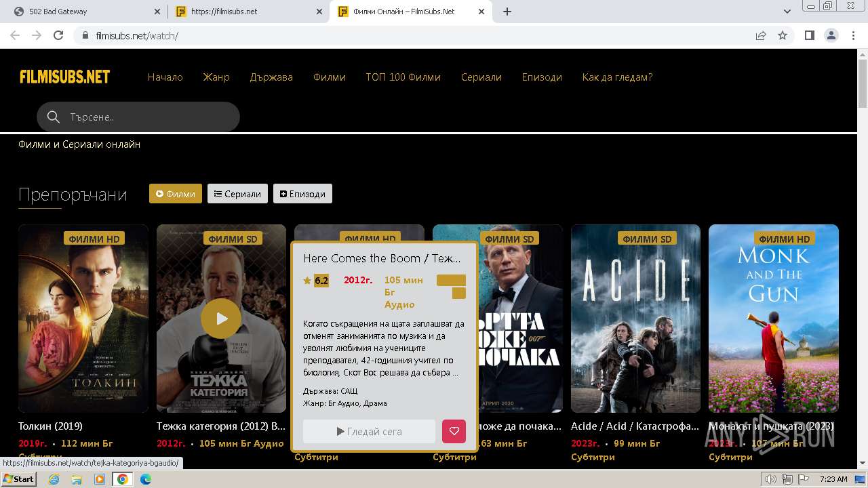Open Chrome three-dot menu
This screenshot has width=868, height=488.
tap(852, 35)
